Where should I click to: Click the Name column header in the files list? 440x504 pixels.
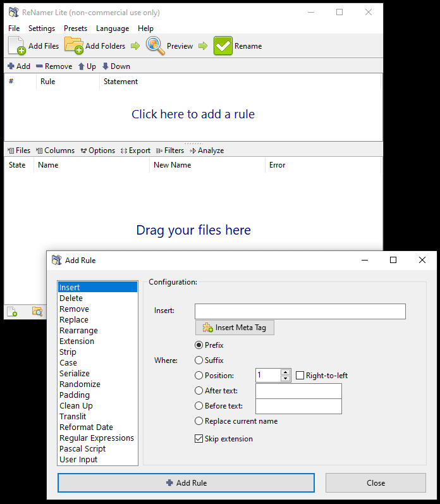(x=92, y=165)
